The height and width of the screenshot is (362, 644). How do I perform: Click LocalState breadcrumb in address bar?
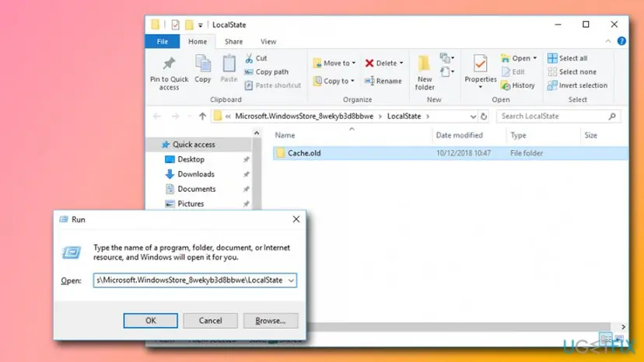pos(404,117)
